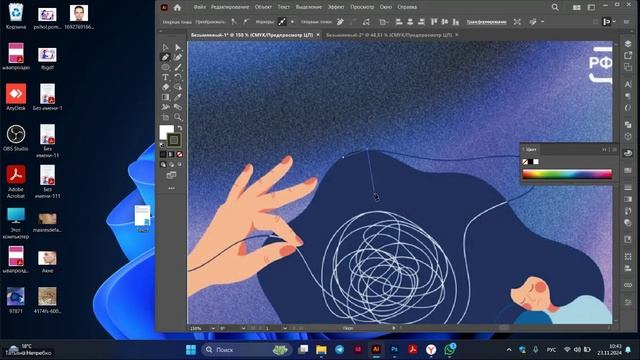Screen dimensions: 640x360
Task: Click the search icon in title bar
Action: pyautogui.click(x=555, y=7)
